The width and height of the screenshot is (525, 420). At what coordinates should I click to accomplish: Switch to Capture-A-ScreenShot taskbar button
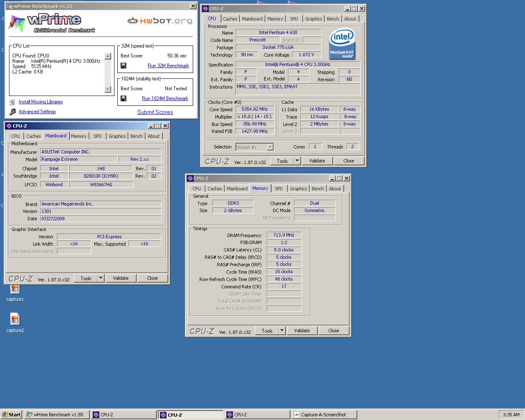coord(324,415)
